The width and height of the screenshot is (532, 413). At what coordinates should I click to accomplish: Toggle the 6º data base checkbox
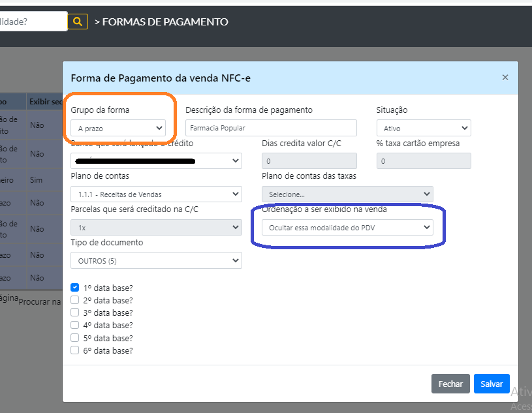pos(75,350)
